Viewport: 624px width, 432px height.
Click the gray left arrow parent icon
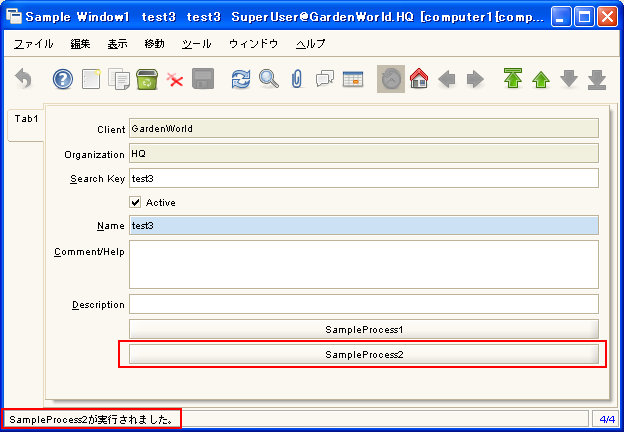click(447, 79)
